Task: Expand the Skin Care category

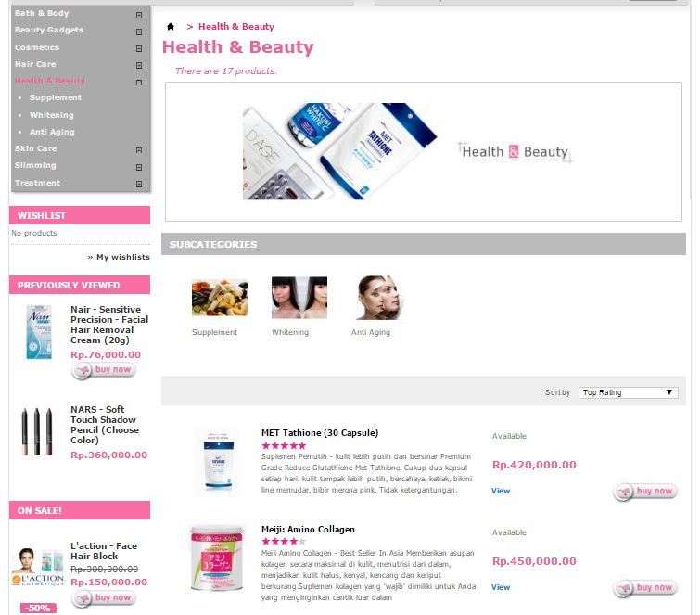Action: 139,150
